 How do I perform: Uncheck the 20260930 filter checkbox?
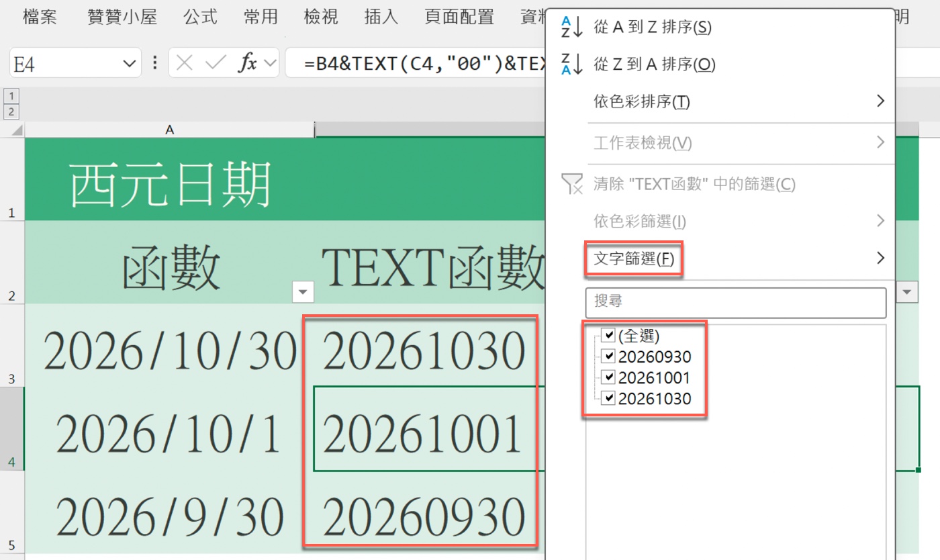point(608,357)
